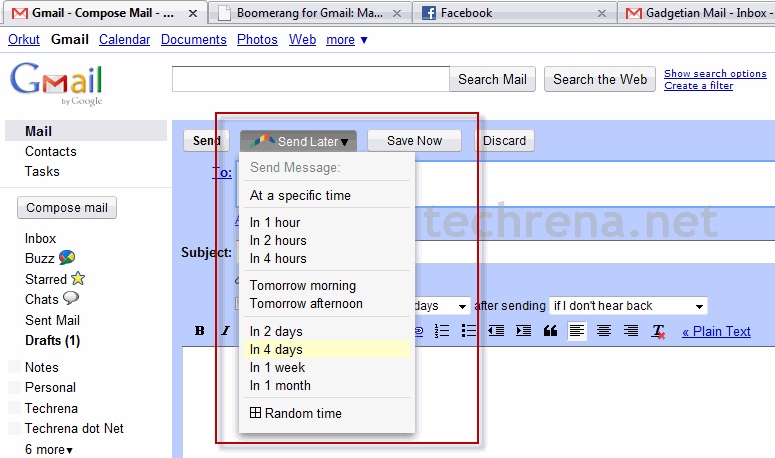Open the Documents link

194,40
